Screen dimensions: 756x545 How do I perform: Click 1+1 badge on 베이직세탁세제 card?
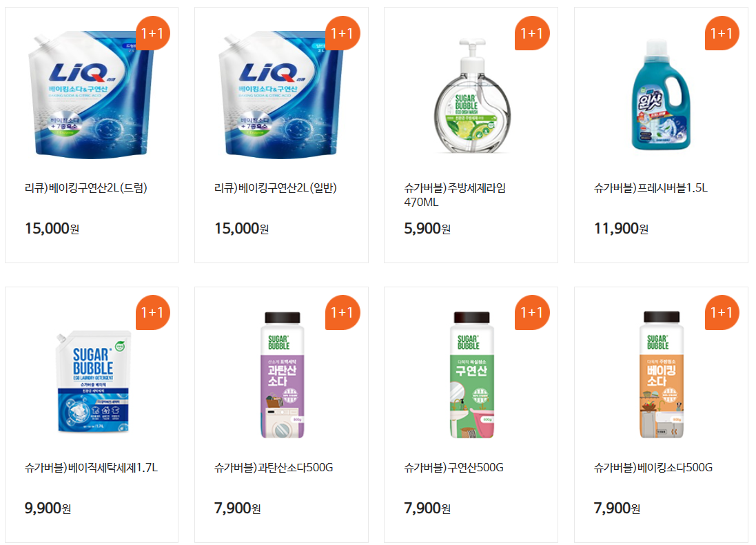(153, 312)
